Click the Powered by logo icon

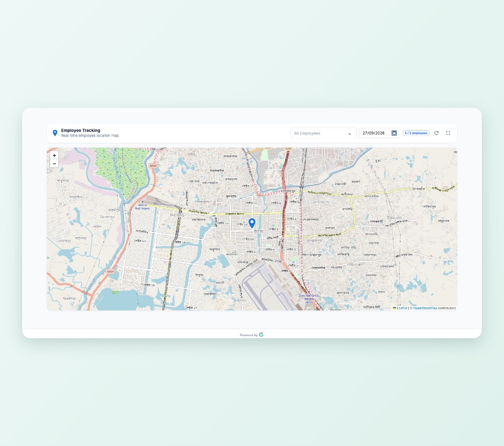tap(261, 335)
